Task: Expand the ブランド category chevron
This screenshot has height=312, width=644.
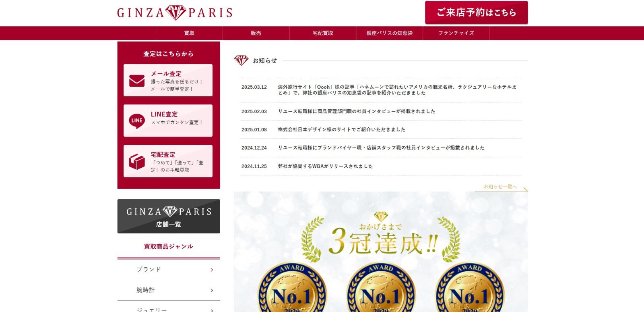Action: coord(212,270)
